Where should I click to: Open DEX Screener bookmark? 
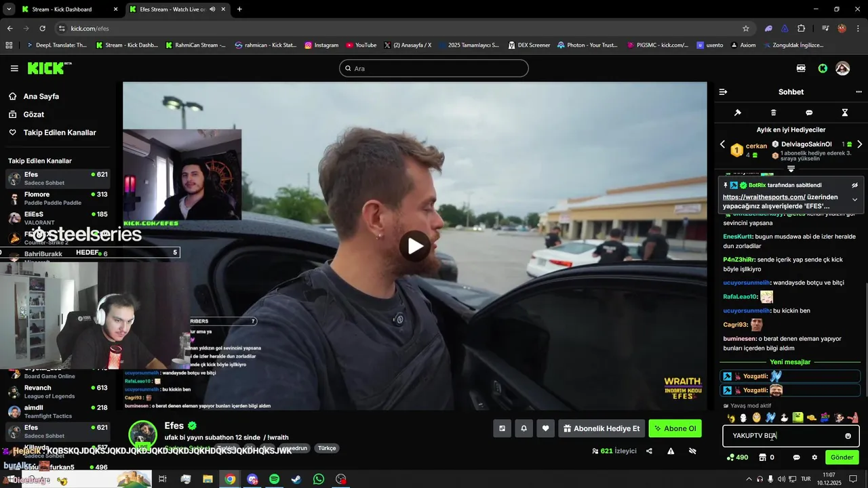tap(528, 45)
